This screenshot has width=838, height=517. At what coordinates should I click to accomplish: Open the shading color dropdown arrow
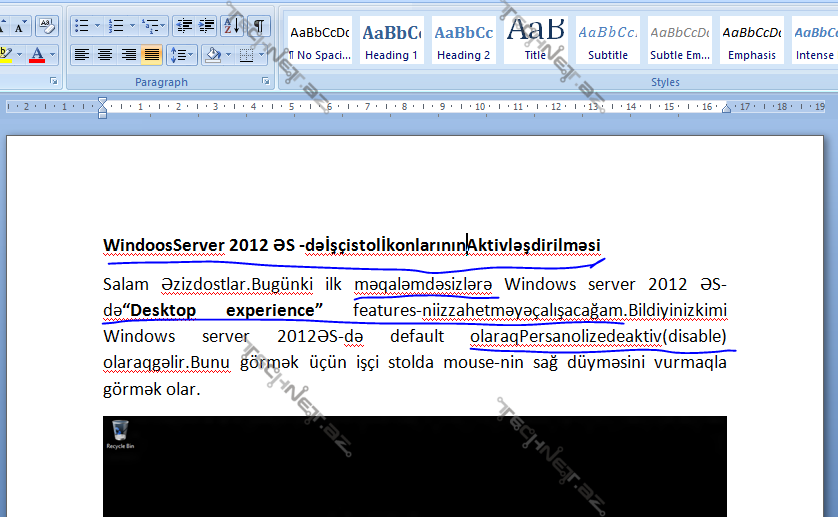229,55
